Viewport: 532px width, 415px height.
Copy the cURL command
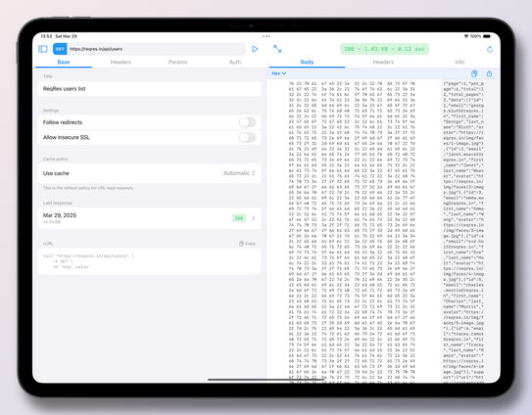(247, 244)
